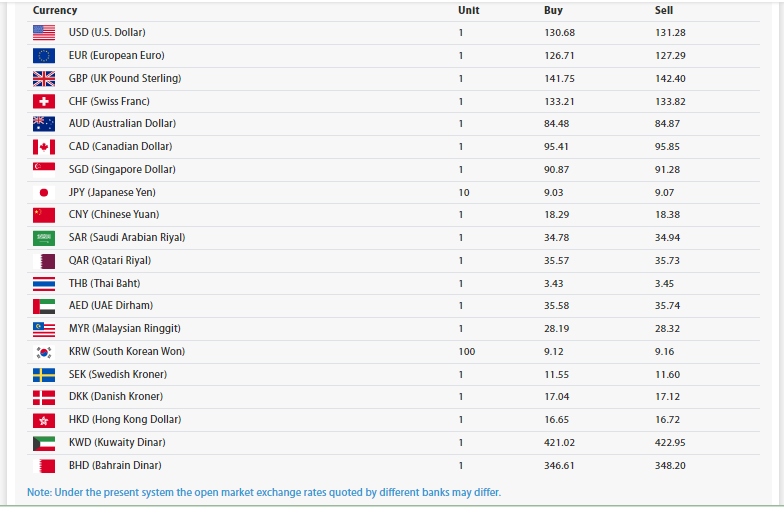
Task: Select the USD (U.S. Dollar) label
Action: coord(107,33)
